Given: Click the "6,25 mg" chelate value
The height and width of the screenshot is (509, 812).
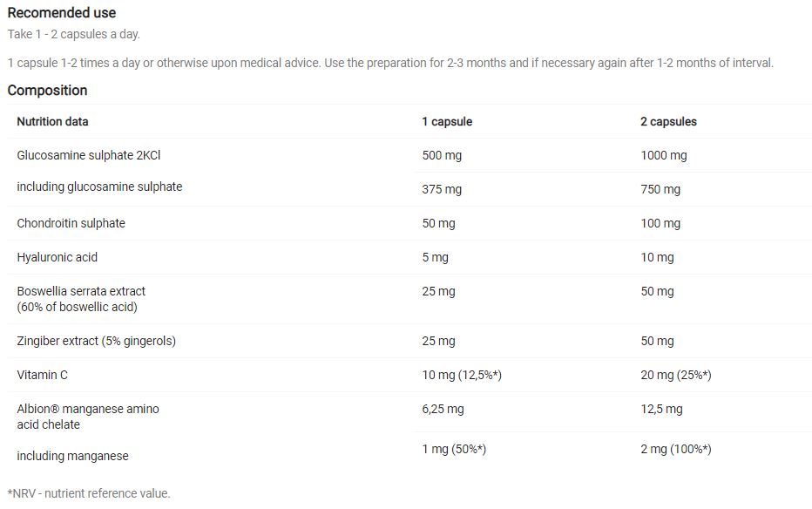Looking at the screenshot, I should pos(443,409).
